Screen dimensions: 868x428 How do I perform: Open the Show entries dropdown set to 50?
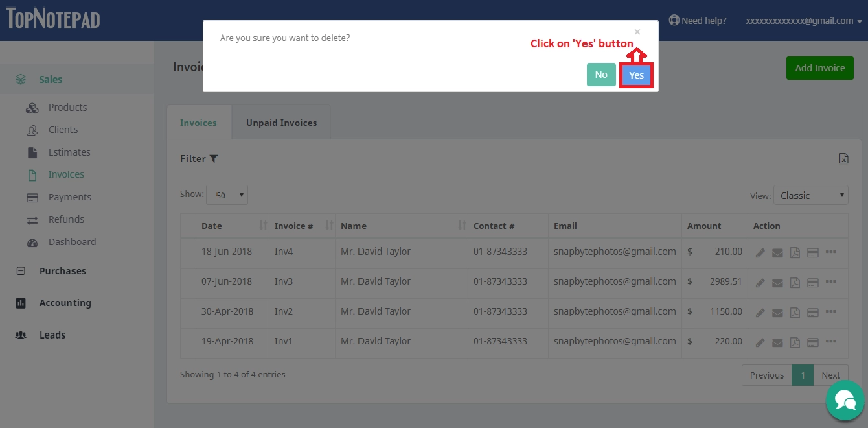coord(227,195)
